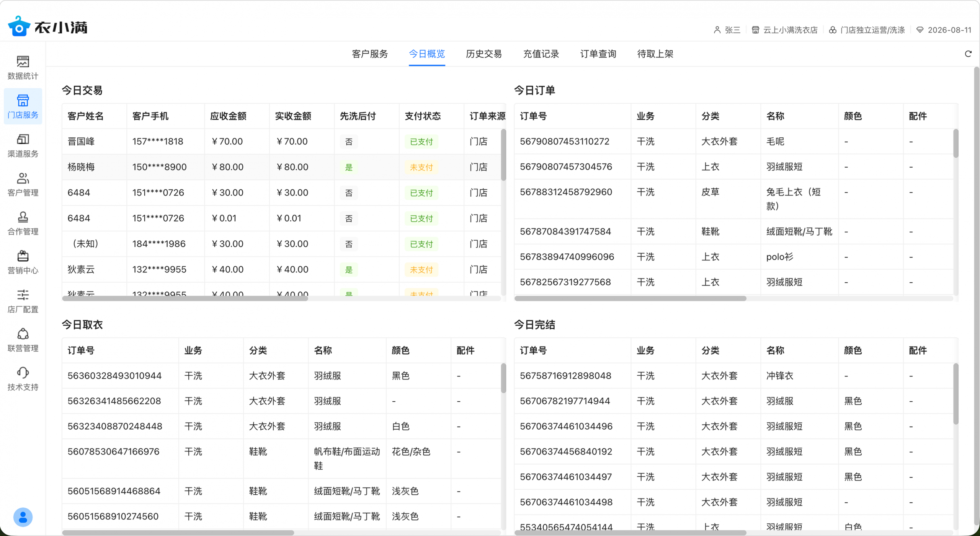Open 渠道服务 in the sidebar

pyautogui.click(x=23, y=140)
